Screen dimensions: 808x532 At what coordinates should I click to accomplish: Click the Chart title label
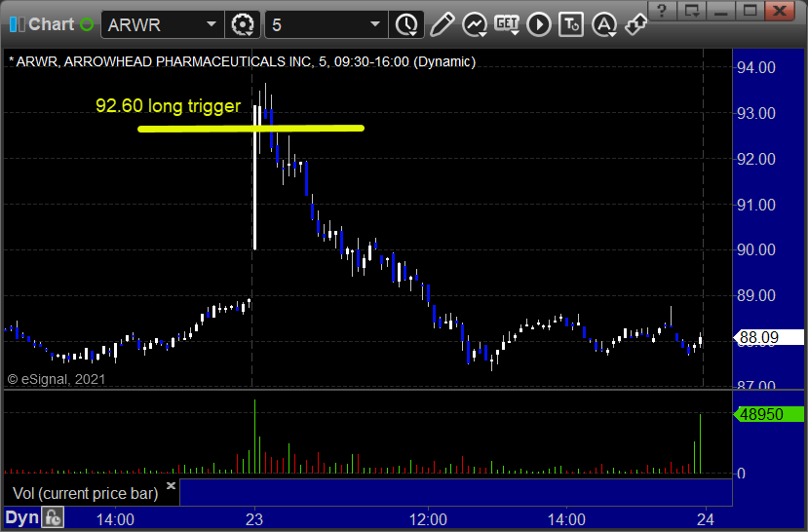tap(52, 24)
